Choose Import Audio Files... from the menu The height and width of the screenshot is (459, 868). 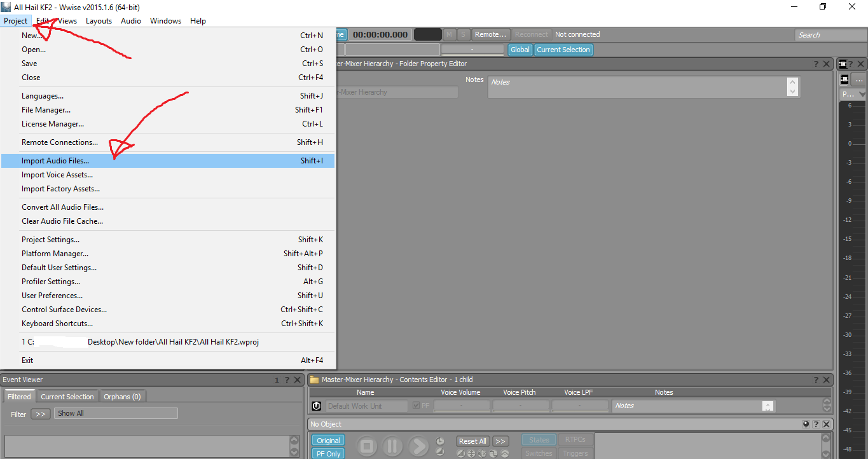[168, 161]
